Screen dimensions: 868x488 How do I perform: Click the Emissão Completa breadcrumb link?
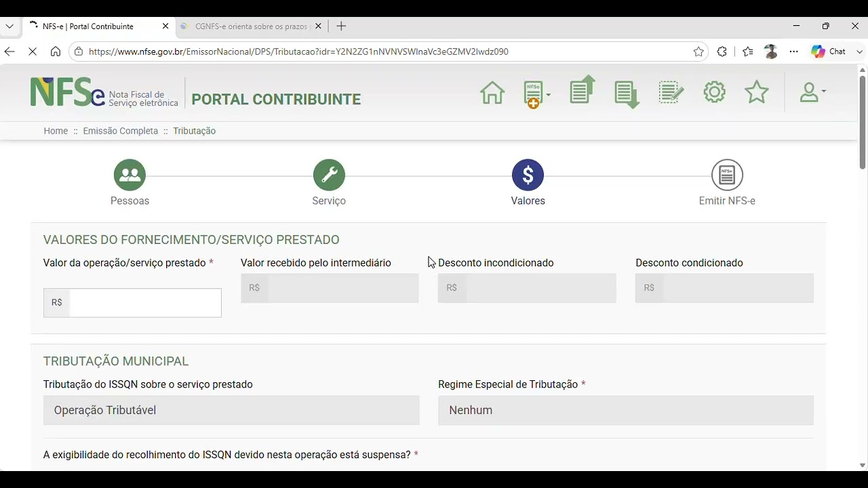(x=120, y=131)
